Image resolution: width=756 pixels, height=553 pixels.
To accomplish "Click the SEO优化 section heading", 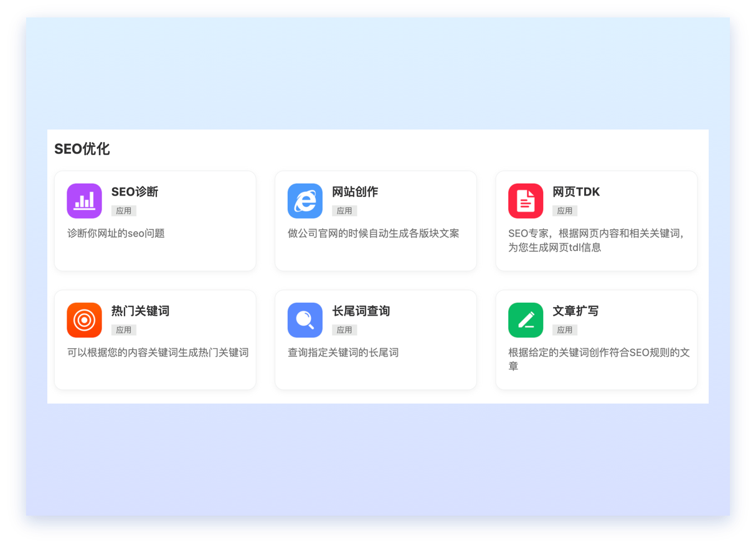I will [82, 149].
